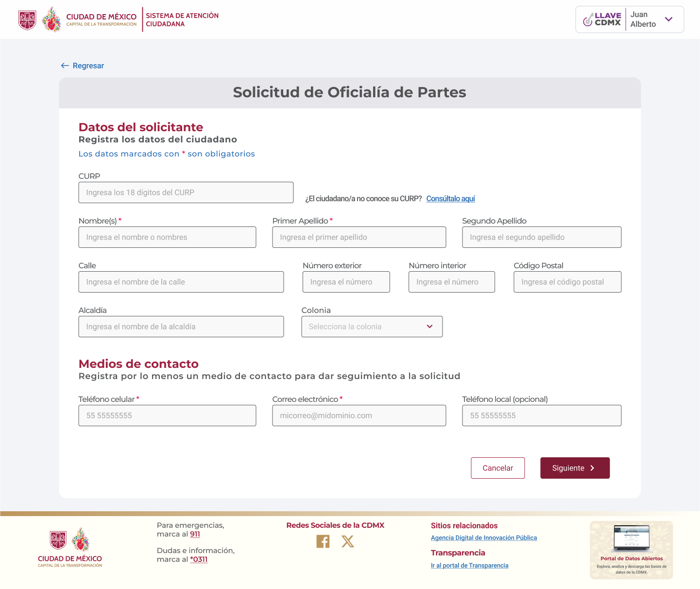The image size is (700, 589).
Task: Click the Segundo Apellido input field
Action: click(x=542, y=237)
